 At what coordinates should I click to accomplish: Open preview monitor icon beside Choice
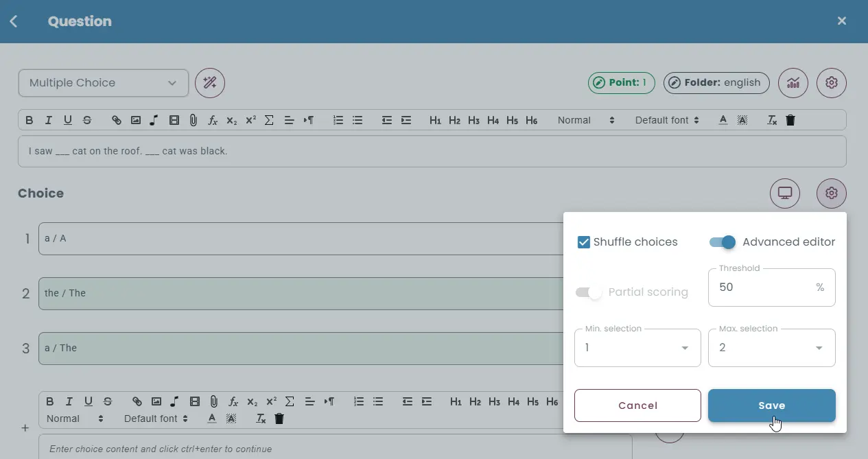pos(785,193)
